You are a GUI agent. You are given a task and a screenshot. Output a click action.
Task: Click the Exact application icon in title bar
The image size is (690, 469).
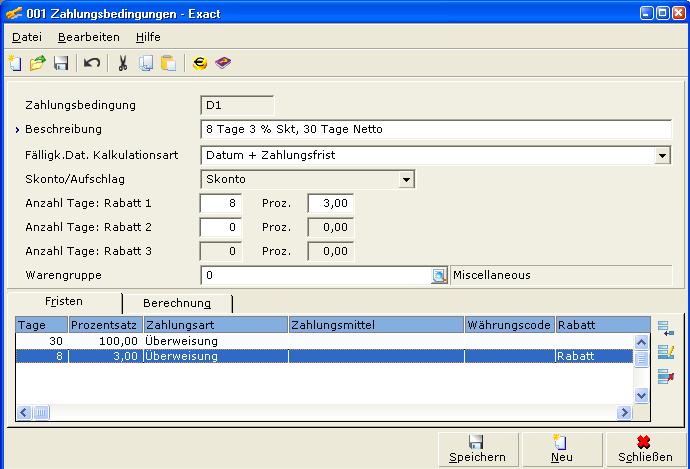point(14,14)
